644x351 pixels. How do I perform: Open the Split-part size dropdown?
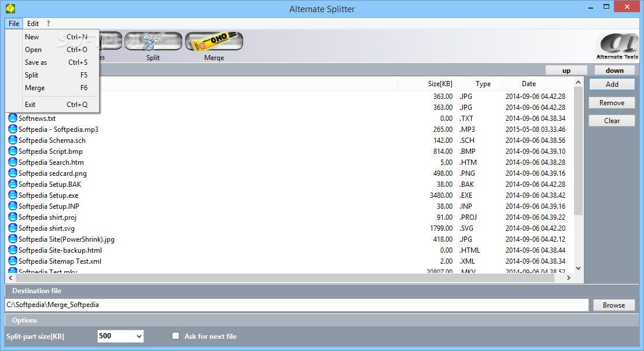[x=139, y=336]
